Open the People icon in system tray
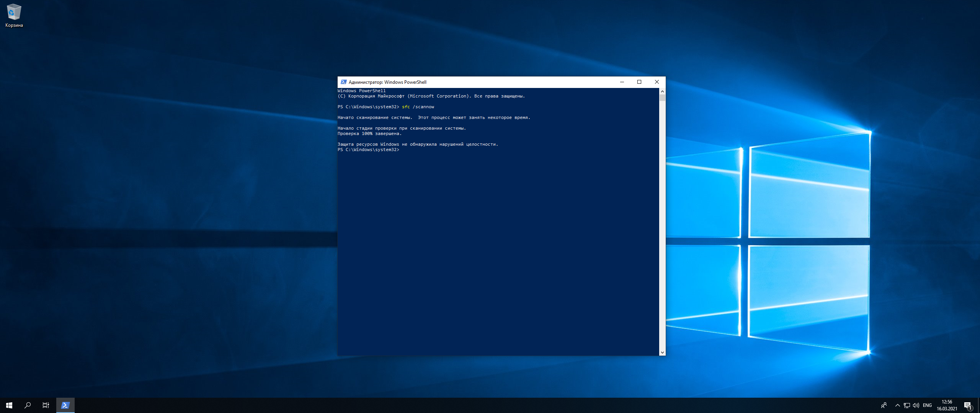This screenshot has width=980, height=413. pos(884,405)
